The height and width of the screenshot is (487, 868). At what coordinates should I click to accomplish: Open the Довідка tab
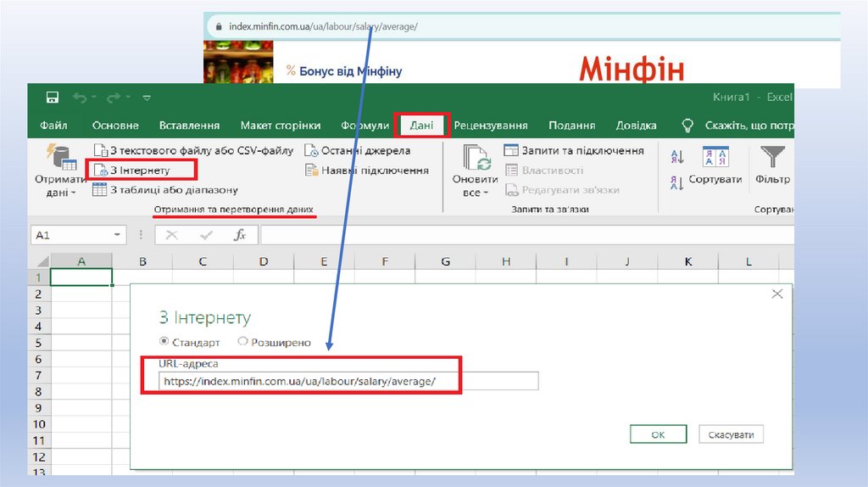(x=636, y=126)
